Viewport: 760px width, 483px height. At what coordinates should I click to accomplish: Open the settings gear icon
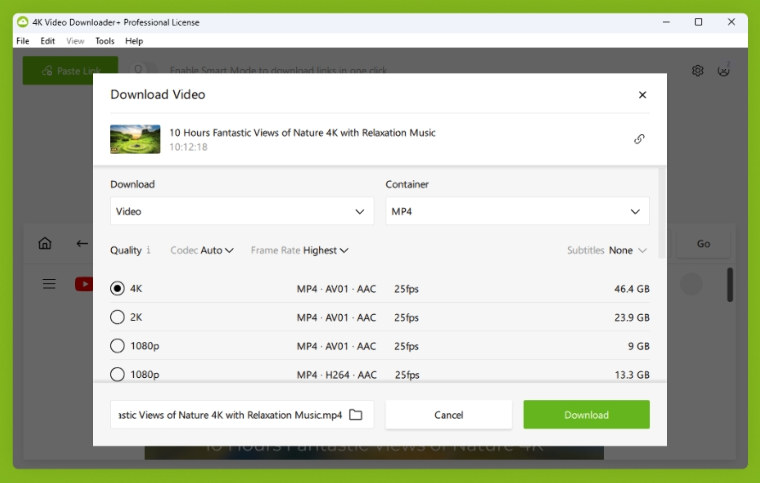[x=698, y=71]
